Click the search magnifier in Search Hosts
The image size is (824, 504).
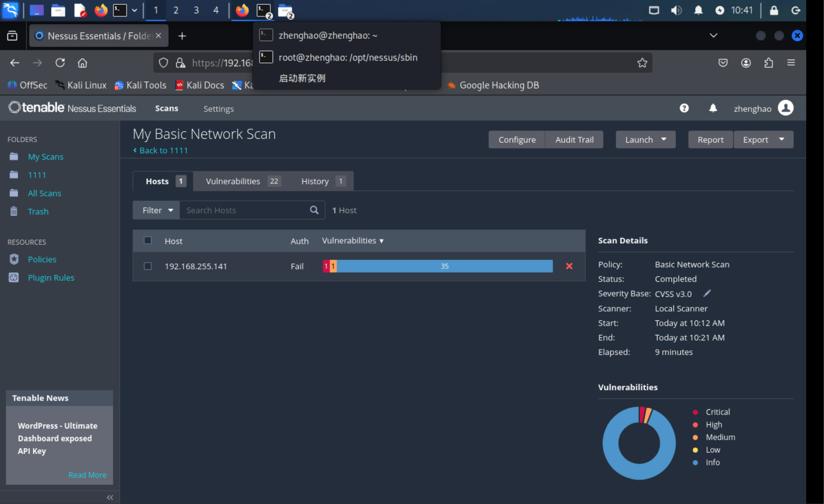point(314,210)
